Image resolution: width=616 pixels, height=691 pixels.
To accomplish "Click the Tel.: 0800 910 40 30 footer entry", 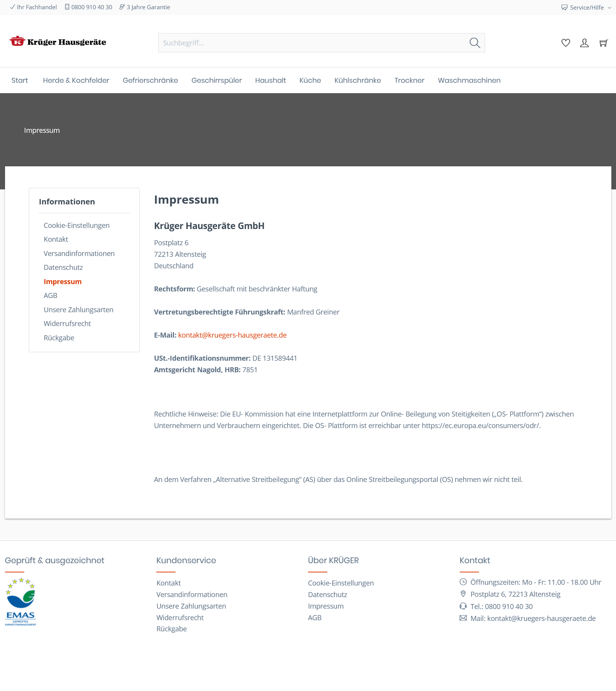I will click(x=502, y=606).
